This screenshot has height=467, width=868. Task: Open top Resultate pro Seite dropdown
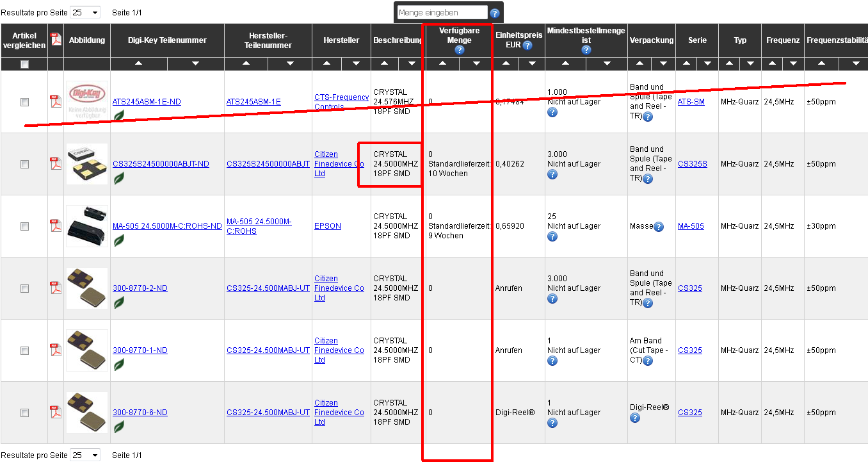85,12
